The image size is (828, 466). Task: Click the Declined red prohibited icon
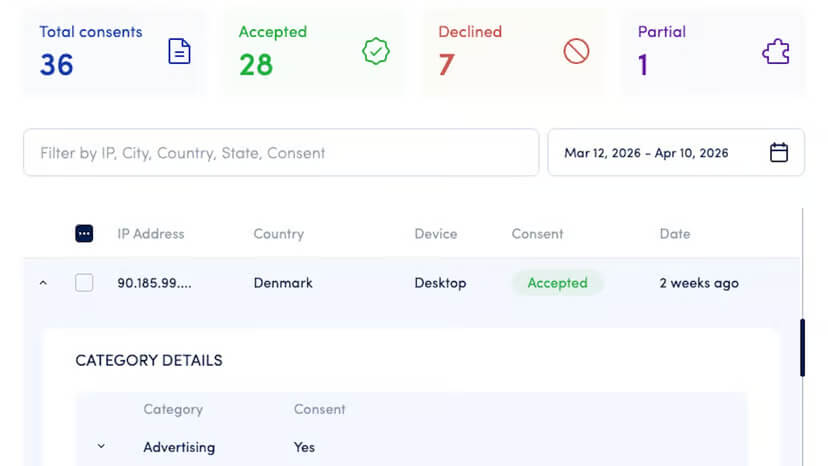click(576, 51)
